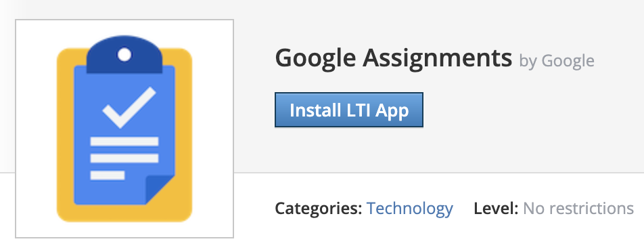Click the Install LTI App button

point(348,110)
